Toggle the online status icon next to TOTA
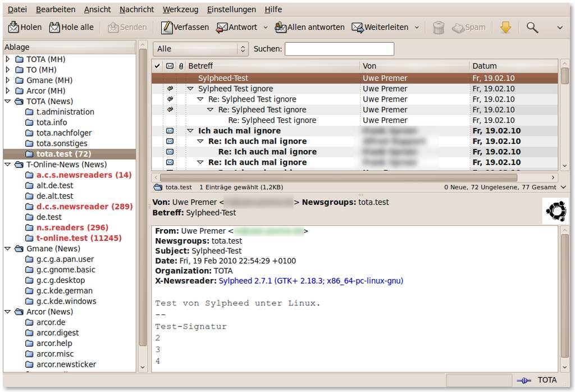This screenshot has height=392, width=575. point(523,380)
